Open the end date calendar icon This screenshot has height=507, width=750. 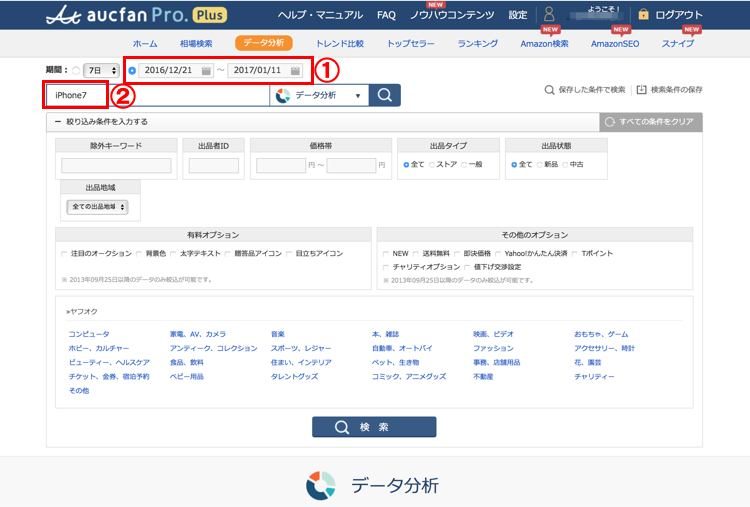click(x=295, y=71)
